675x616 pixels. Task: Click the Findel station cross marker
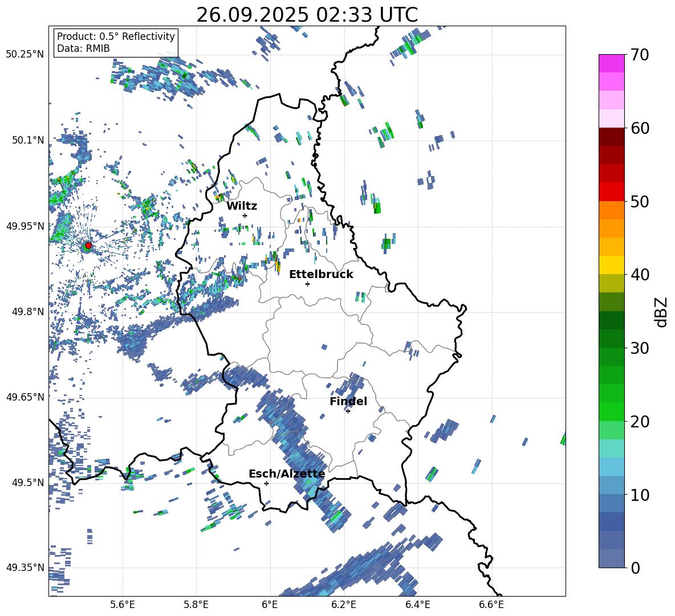point(348,411)
